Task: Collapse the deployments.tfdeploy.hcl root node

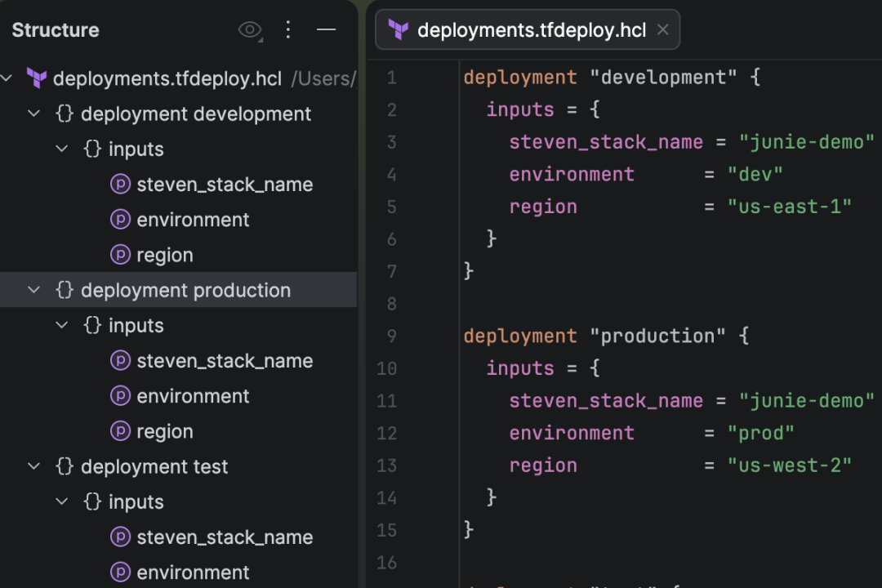Action: coord(7,78)
